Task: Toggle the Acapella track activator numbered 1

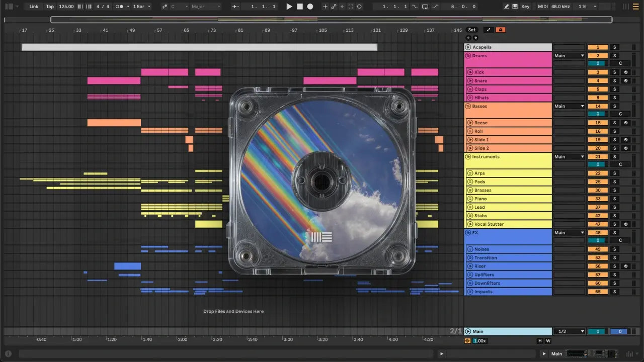Action: 598,47
